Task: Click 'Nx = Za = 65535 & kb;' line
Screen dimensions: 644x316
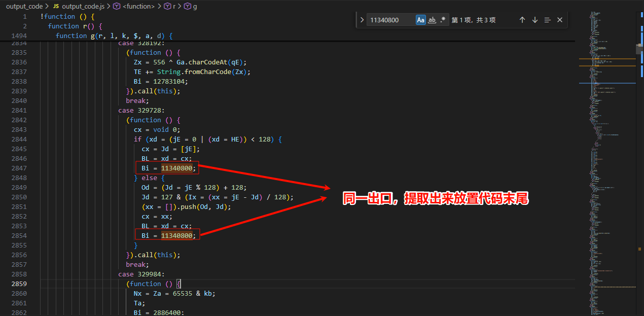Action: (x=174, y=293)
